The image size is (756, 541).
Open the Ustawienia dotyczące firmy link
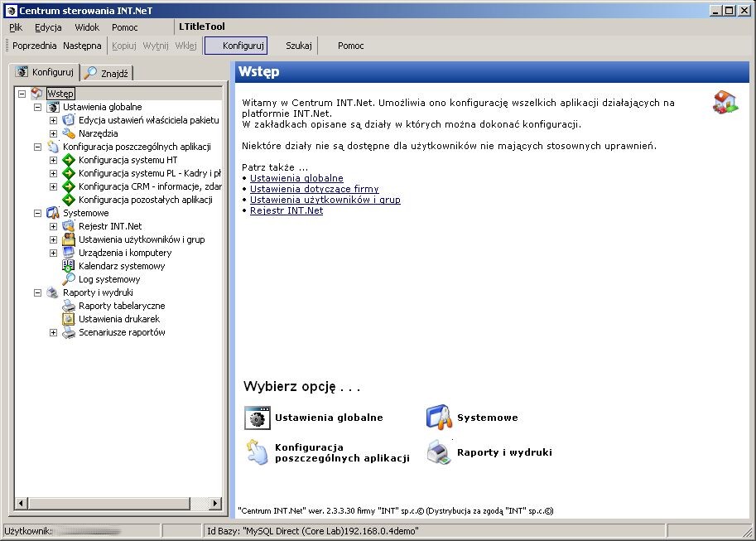coord(315,189)
